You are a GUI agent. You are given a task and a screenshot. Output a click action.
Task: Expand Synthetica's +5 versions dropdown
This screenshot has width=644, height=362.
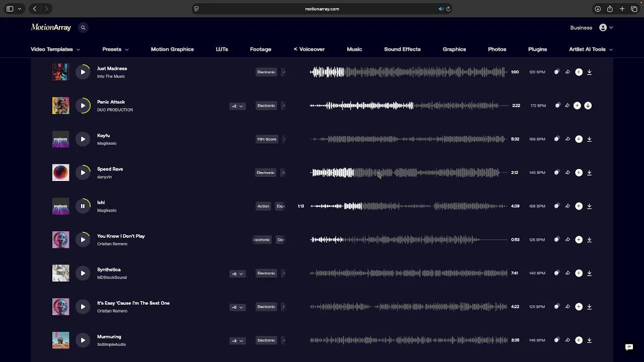(x=237, y=274)
